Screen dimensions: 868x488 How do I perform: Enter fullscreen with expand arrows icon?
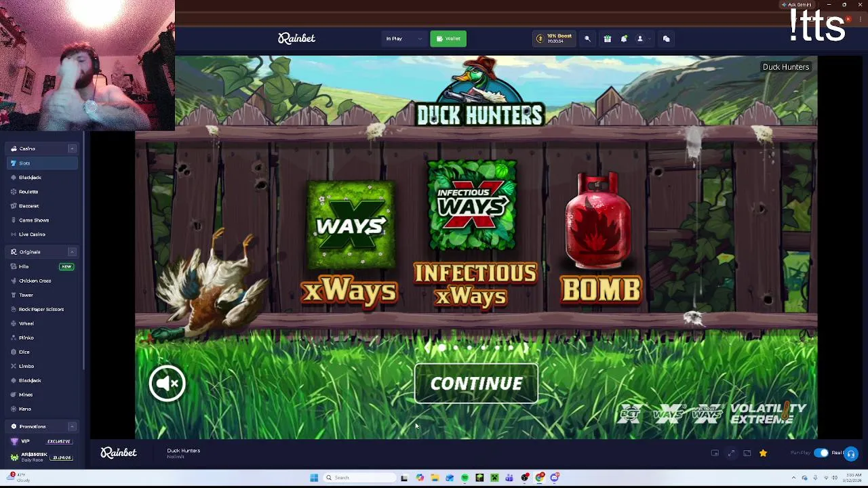pos(731,453)
